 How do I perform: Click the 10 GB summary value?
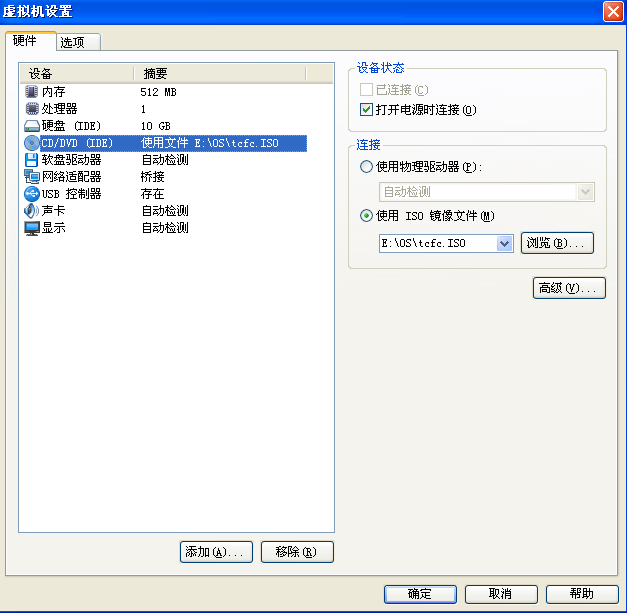(x=156, y=126)
